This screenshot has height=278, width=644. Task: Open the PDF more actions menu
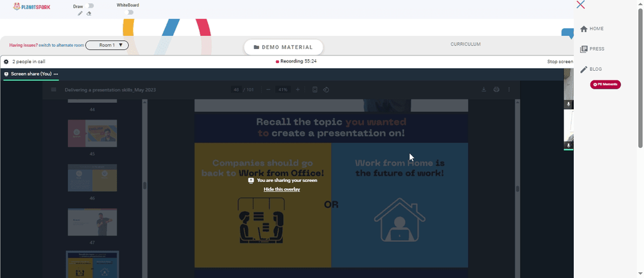[509, 89]
